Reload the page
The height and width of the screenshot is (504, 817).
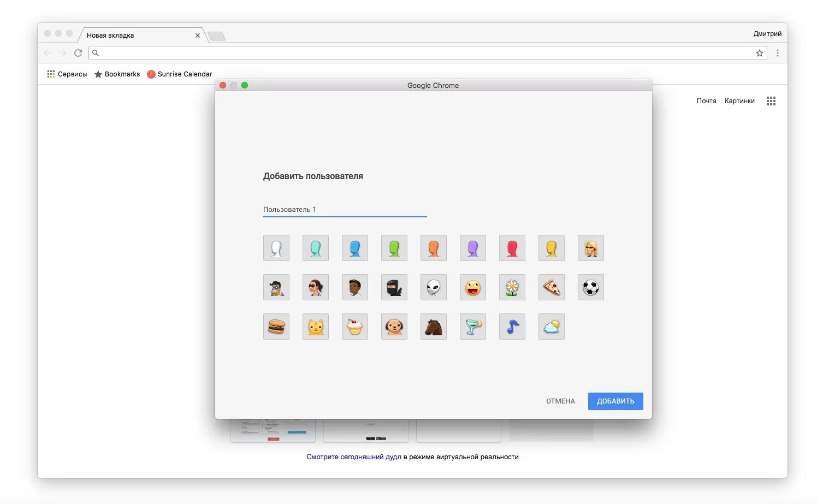click(x=78, y=53)
